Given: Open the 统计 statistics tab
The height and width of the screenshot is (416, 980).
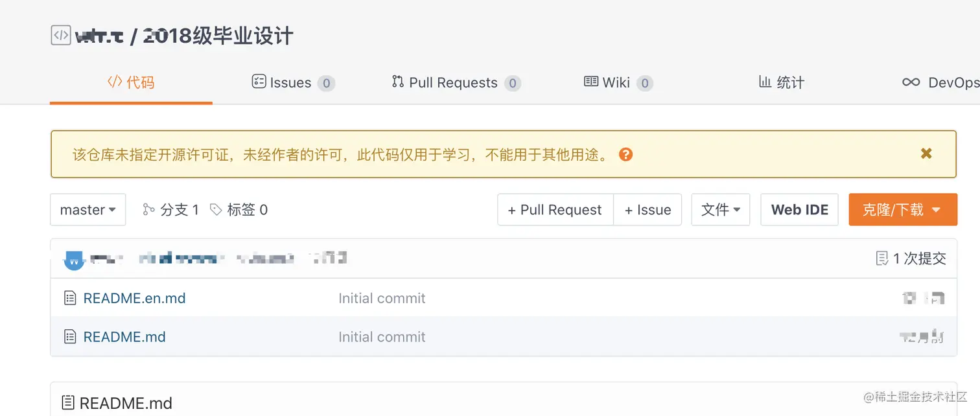Looking at the screenshot, I should (x=781, y=83).
